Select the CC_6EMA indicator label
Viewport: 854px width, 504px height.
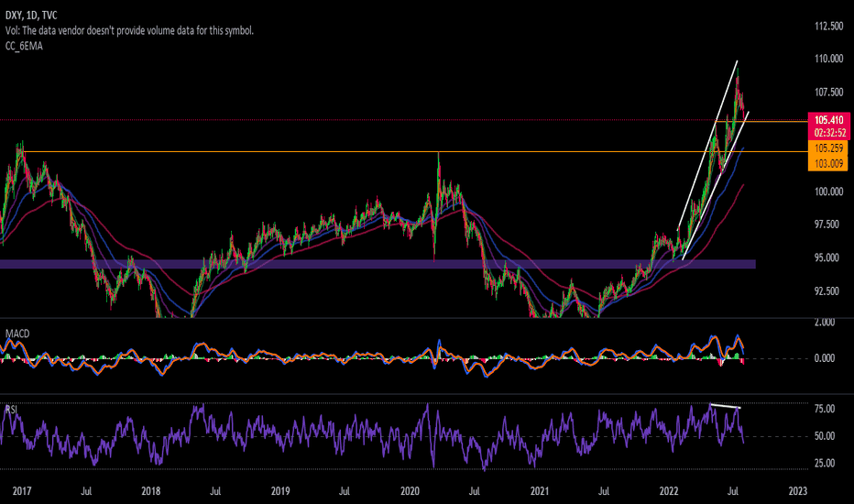pyautogui.click(x=24, y=46)
